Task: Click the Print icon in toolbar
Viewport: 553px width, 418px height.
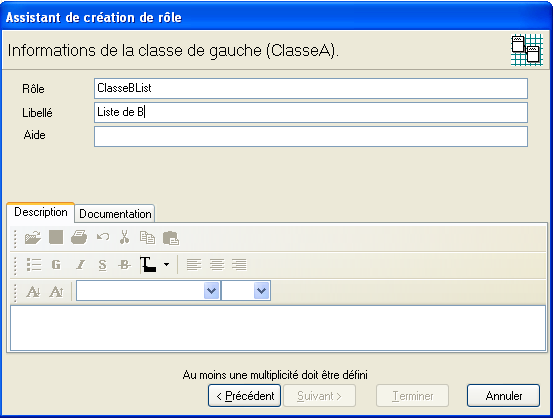Action: point(79,237)
